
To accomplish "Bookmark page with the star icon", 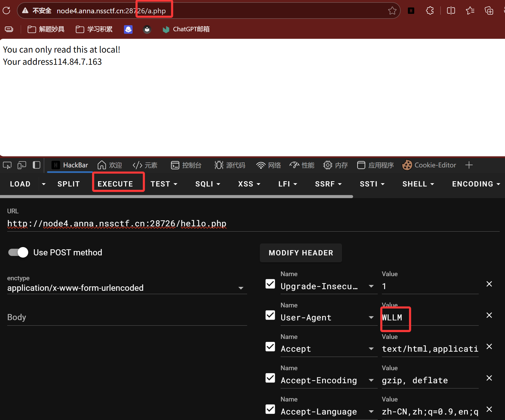I will tap(392, 11).
